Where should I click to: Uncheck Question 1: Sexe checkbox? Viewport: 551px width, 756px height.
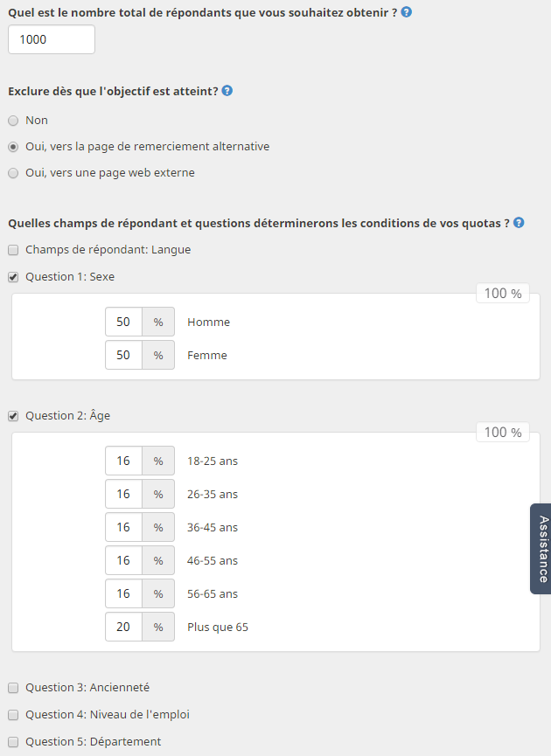click(13, 277)
